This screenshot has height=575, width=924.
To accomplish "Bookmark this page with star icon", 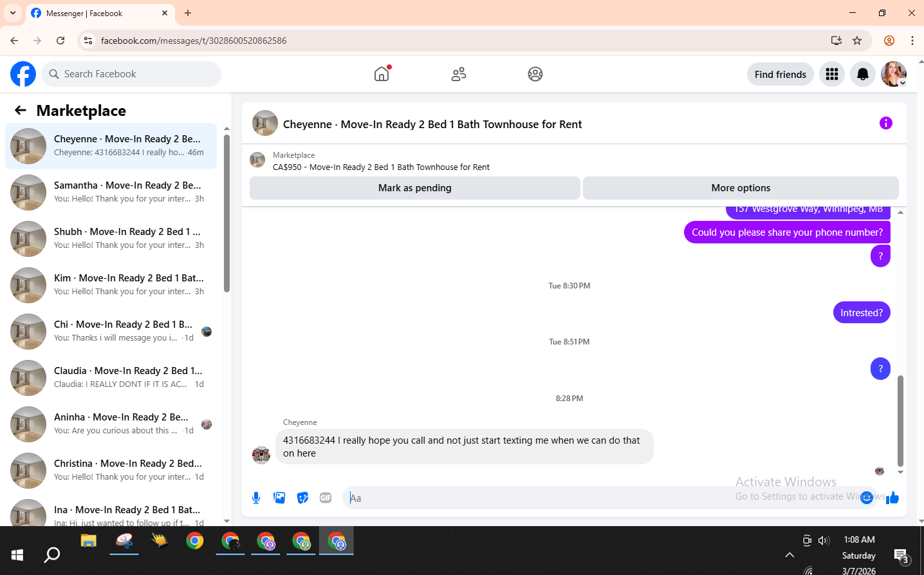I will 857,41.
